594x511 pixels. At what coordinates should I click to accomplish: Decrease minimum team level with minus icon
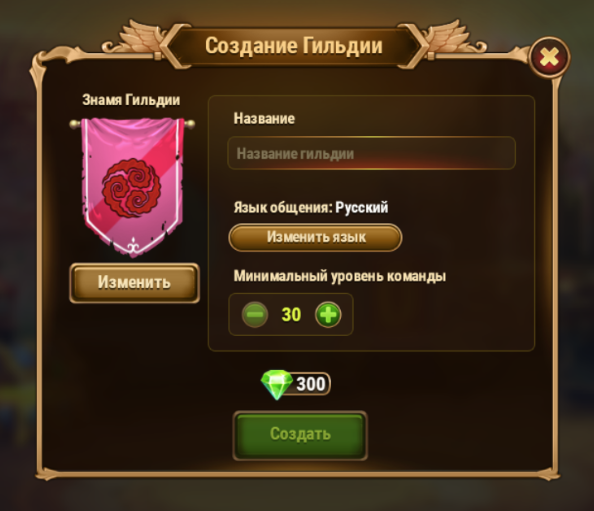click(255, 314)
